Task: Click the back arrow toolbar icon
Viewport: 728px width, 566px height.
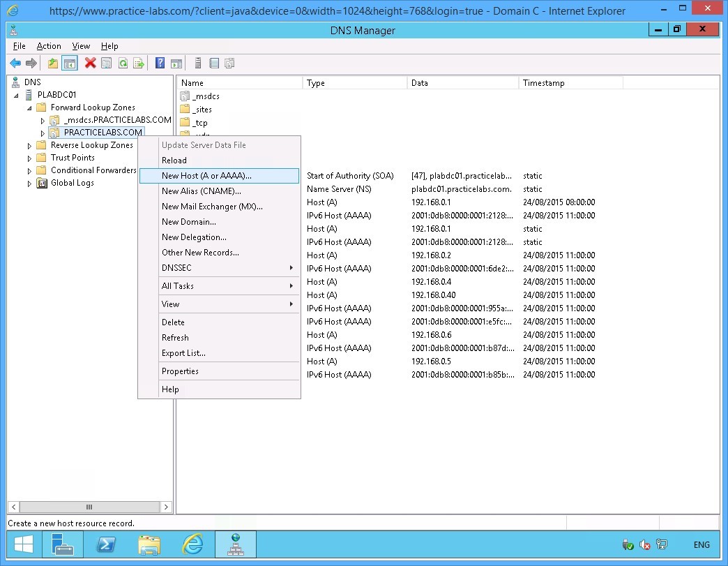Action: click(15, 64)
